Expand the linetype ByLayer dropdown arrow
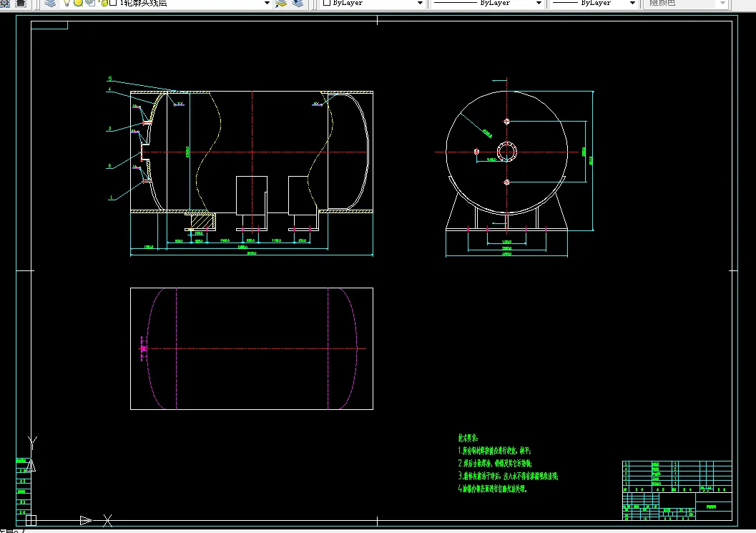The height and width of the screenshot is (533, 756). (x=539, y=3)
